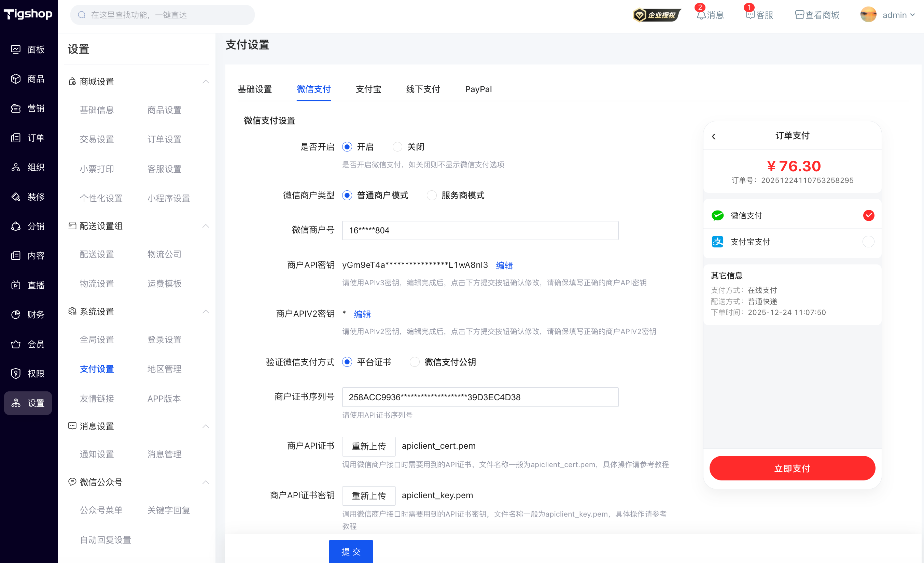Open the 会员 members icon
924x563 pixels.
coord(16,344)
